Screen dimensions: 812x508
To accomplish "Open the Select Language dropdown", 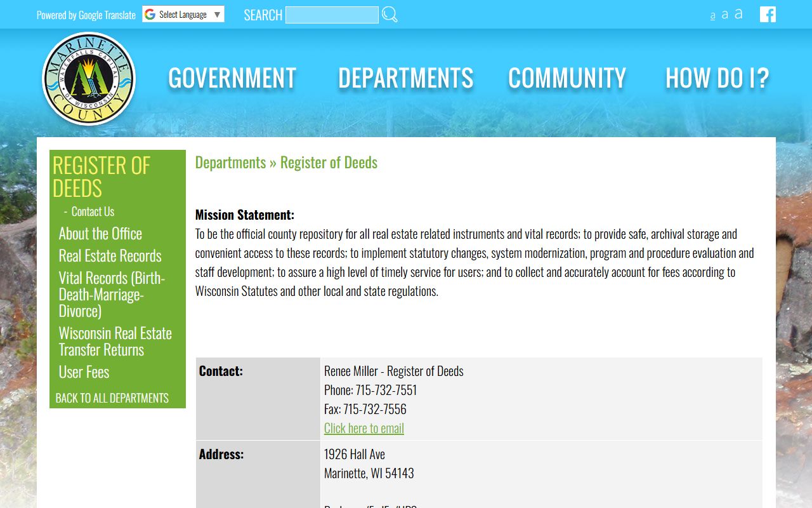I will [x=183, y=14].
